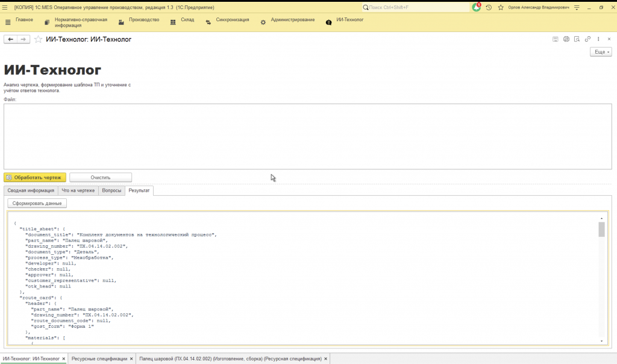Open the sections menu icon before Главное
The height and width of the screenshot is (364, 617).
tap(8, 22)
